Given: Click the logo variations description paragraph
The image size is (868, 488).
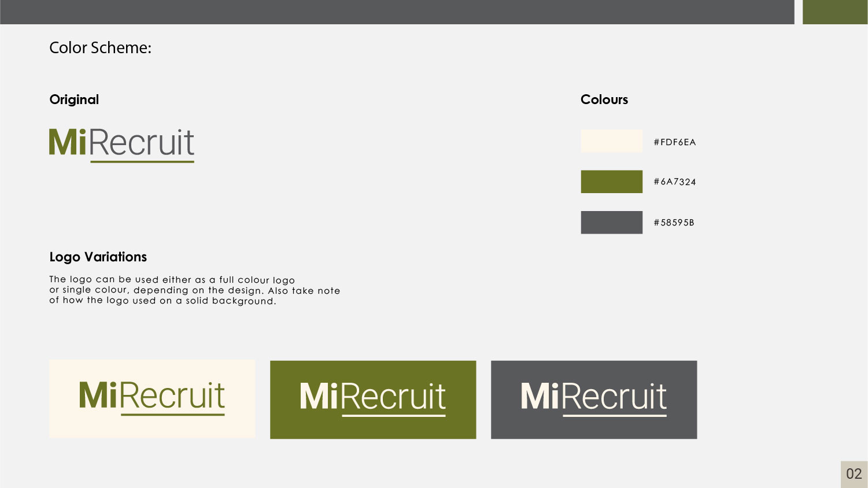Looking at the screenshot, I should (x=194, y=290).
